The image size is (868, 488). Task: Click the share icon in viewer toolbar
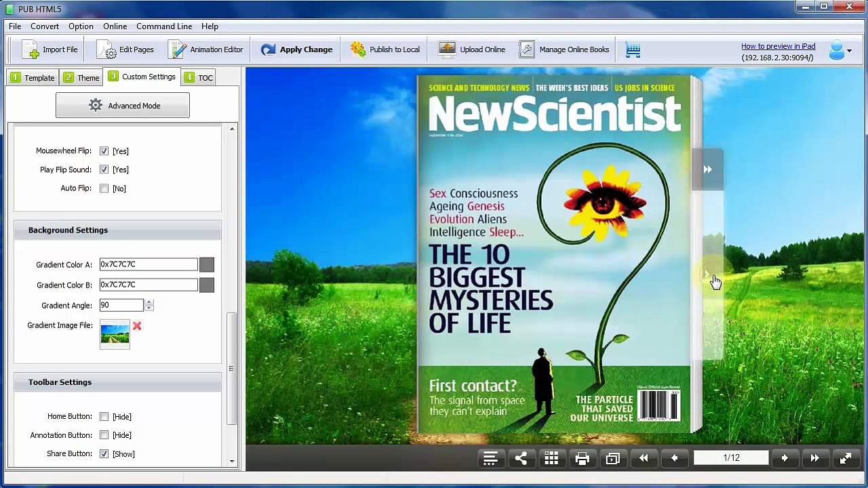521,458
